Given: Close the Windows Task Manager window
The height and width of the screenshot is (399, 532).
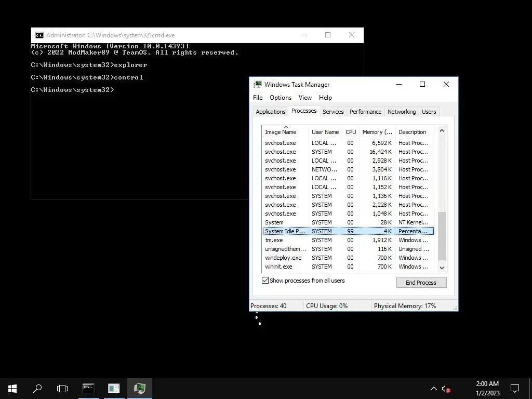Looking at the screenshot, I should (446, 85).
